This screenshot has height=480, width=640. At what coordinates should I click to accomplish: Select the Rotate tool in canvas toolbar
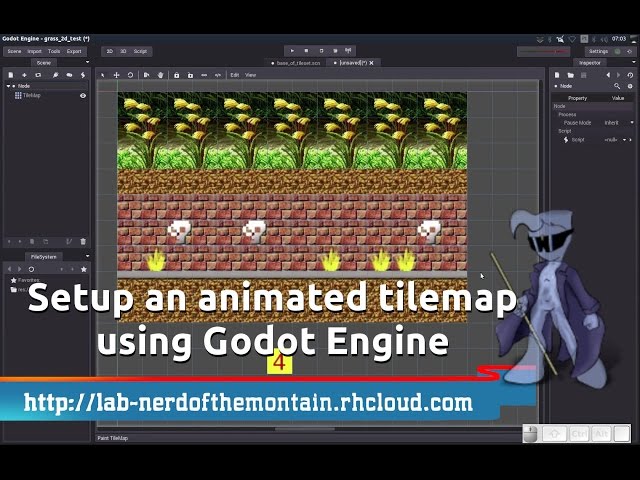pyautogui.click(x=130, y=75)
